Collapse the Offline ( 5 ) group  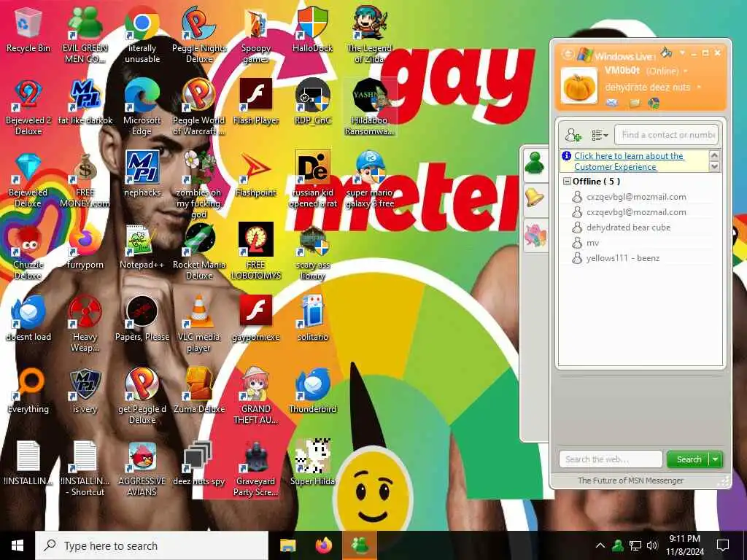pyautogui.click(x=567, y=182)
